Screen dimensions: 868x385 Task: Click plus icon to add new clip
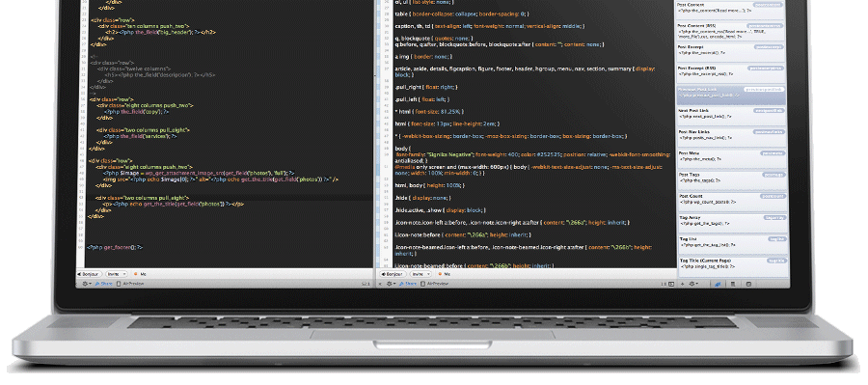682,284
